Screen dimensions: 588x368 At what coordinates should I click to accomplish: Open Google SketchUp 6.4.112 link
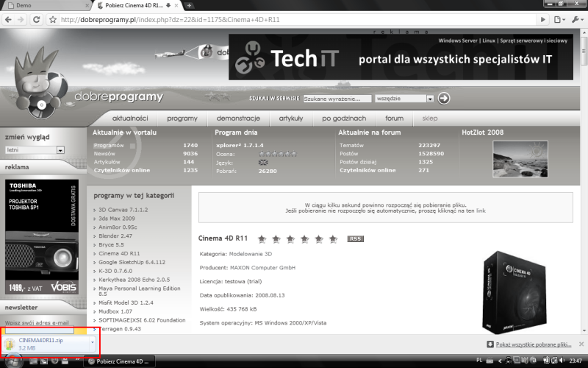coord(132,262)
